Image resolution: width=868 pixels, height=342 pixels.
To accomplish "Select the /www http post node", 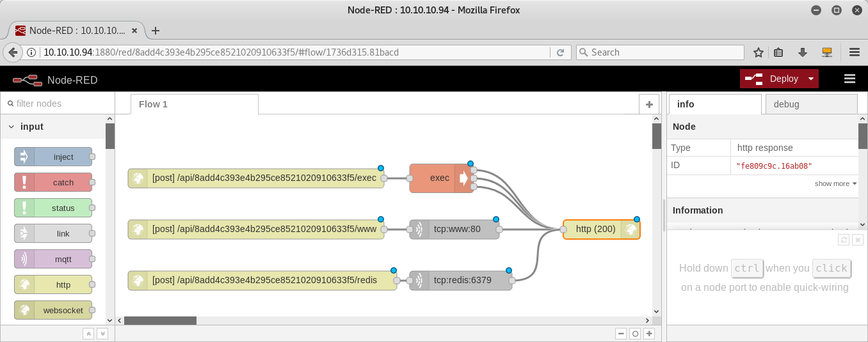I will [256, 229].
